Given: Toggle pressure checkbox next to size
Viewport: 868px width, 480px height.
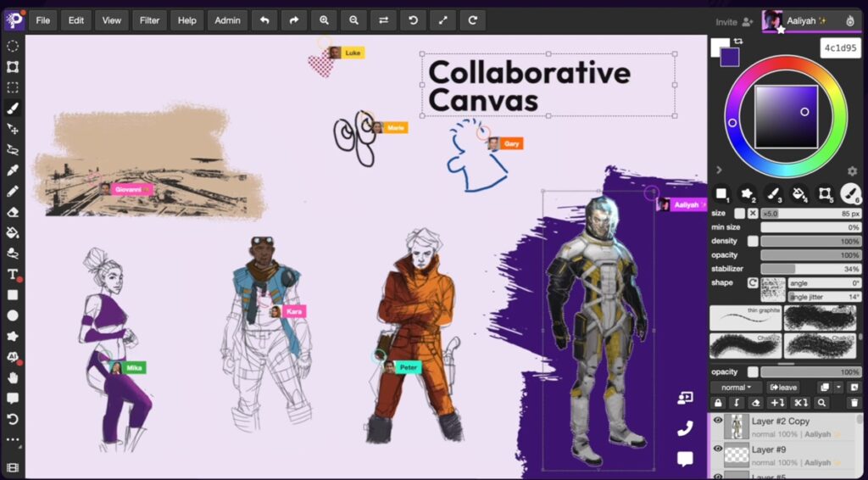Looking at the screenshot, I should pos(739,213).
